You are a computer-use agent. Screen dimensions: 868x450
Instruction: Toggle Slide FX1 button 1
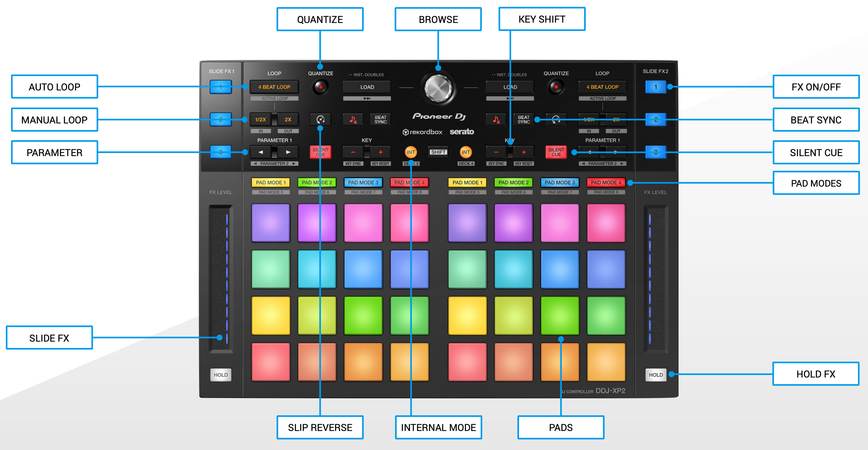[x=221, y=87]
